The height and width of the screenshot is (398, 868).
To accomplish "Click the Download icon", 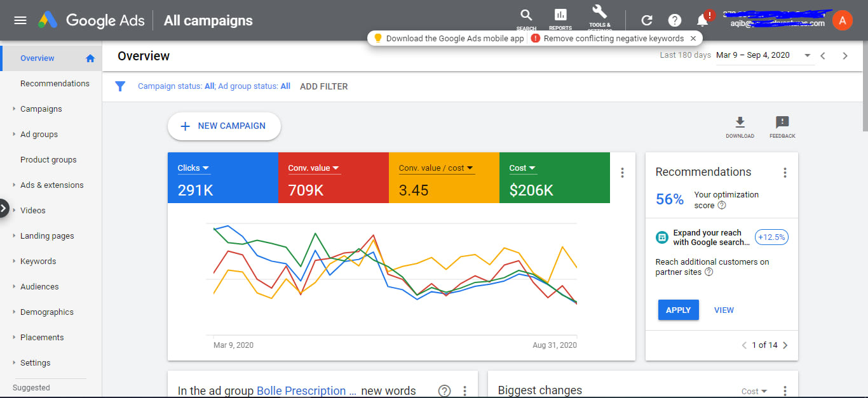I will click(740, 123).
